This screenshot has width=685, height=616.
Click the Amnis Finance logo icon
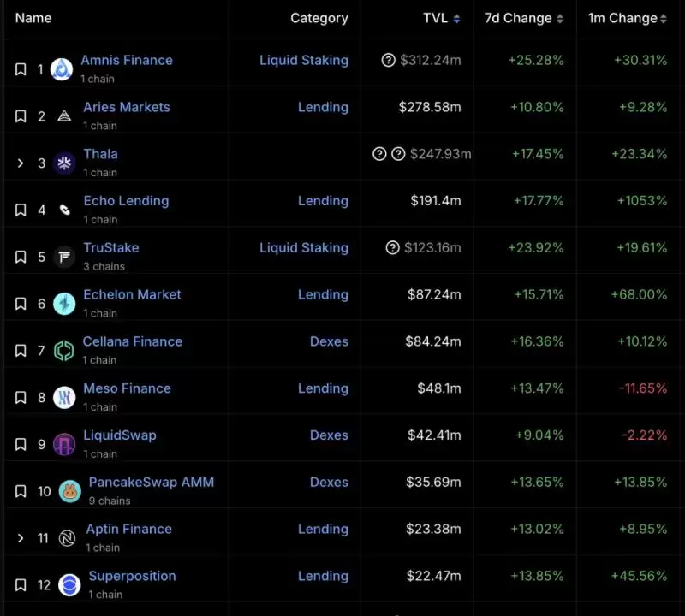click(x=62, y=69)
